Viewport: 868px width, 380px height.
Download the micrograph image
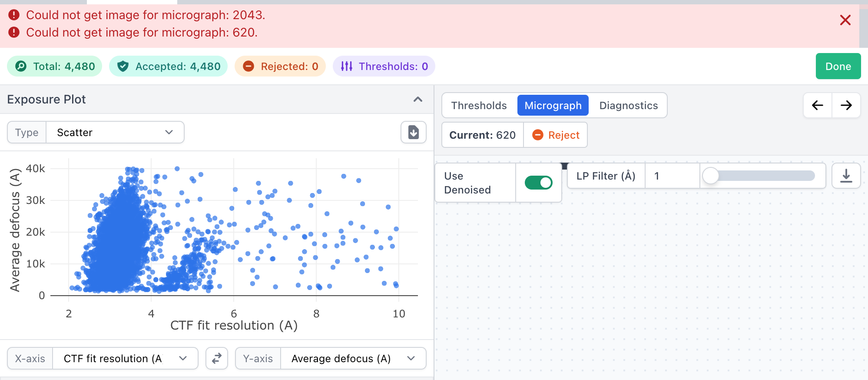846,176
